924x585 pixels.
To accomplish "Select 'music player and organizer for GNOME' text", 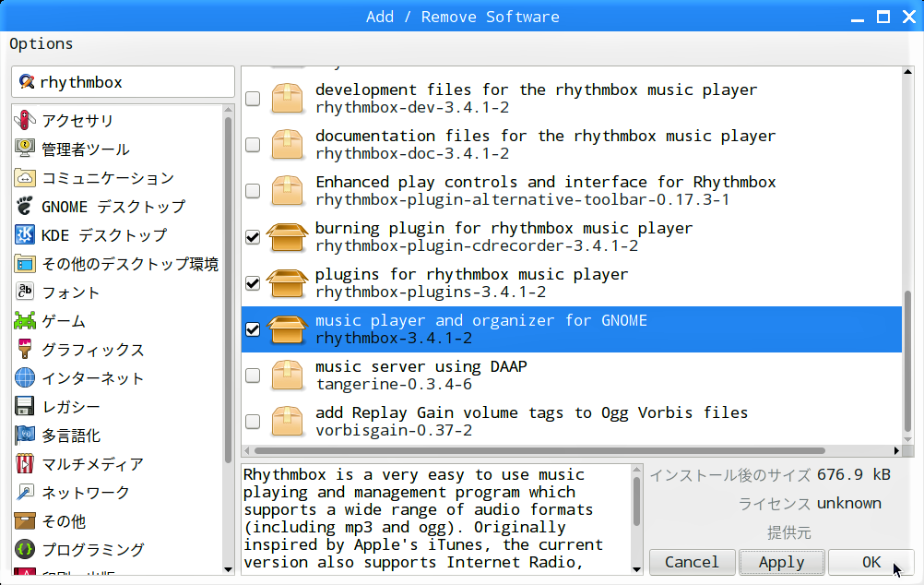I will coord(480,320).
